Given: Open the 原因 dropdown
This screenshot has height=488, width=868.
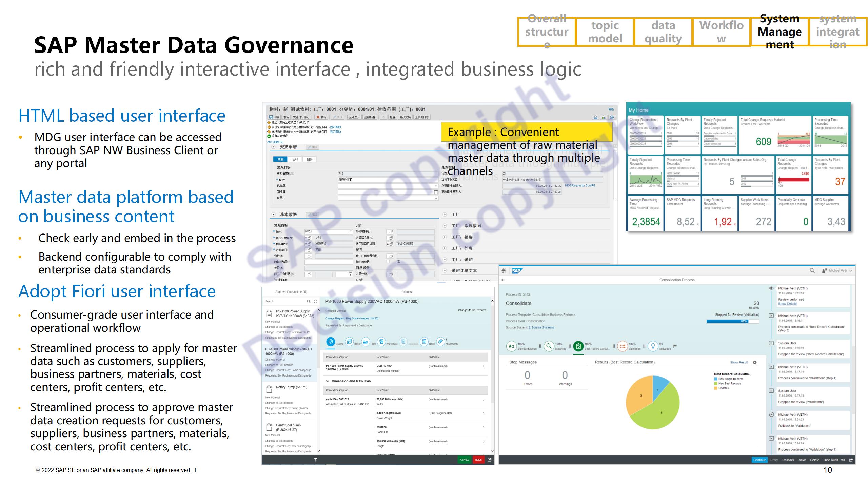Looking at the screenshot, I should (x=436, y=198).
